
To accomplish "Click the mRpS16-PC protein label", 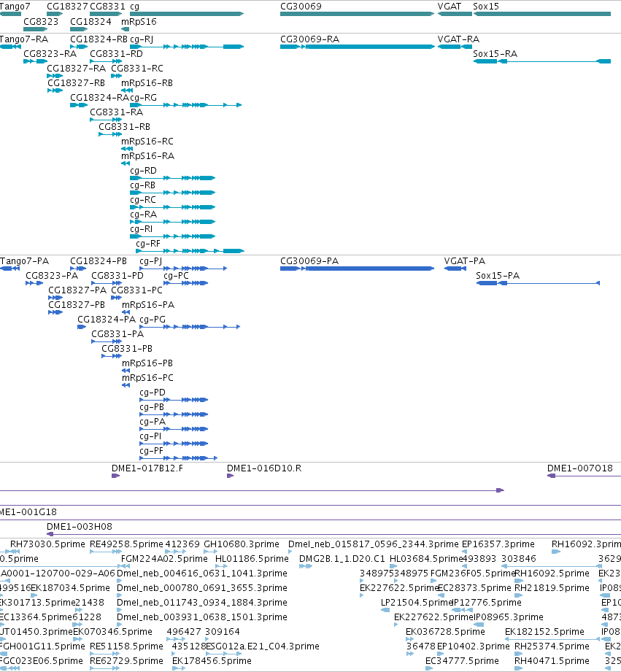I will 148,378.
